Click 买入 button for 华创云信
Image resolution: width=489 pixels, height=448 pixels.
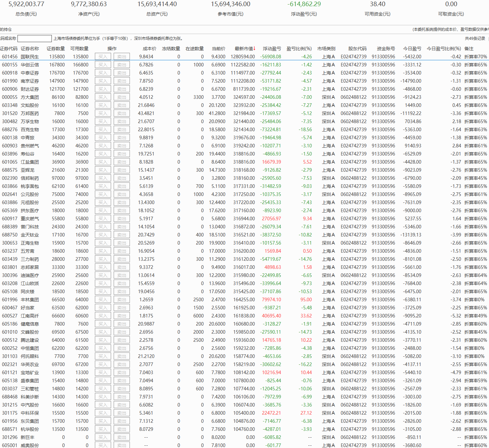tap(103, 65)
